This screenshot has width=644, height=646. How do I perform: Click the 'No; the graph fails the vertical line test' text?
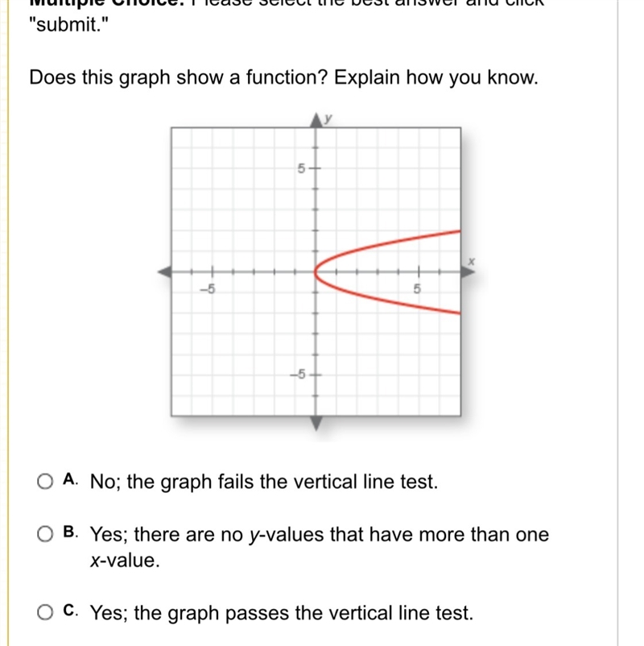[264, 482]
